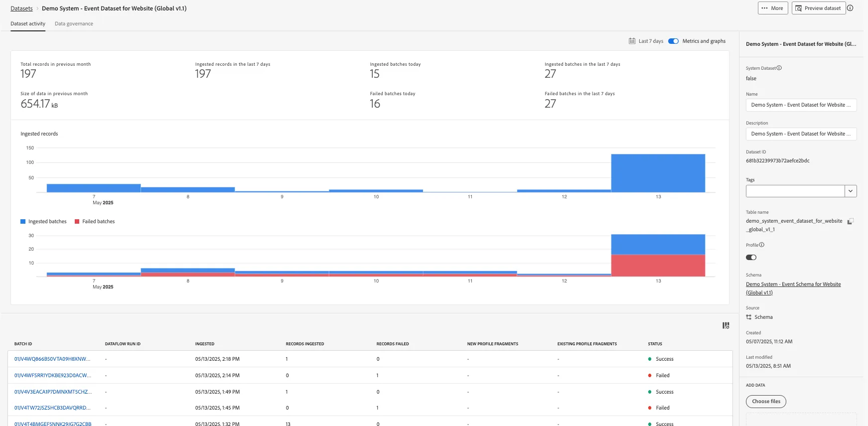The width and height of the screenshot is (868, 426).
Task: Click the Records Failed column header
Action: 393,344
